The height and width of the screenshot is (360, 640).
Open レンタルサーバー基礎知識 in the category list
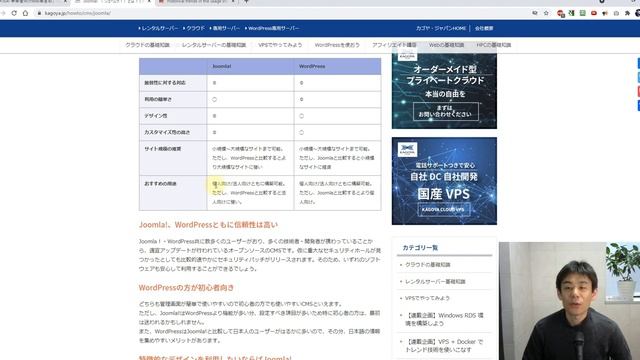coord(435,282)
